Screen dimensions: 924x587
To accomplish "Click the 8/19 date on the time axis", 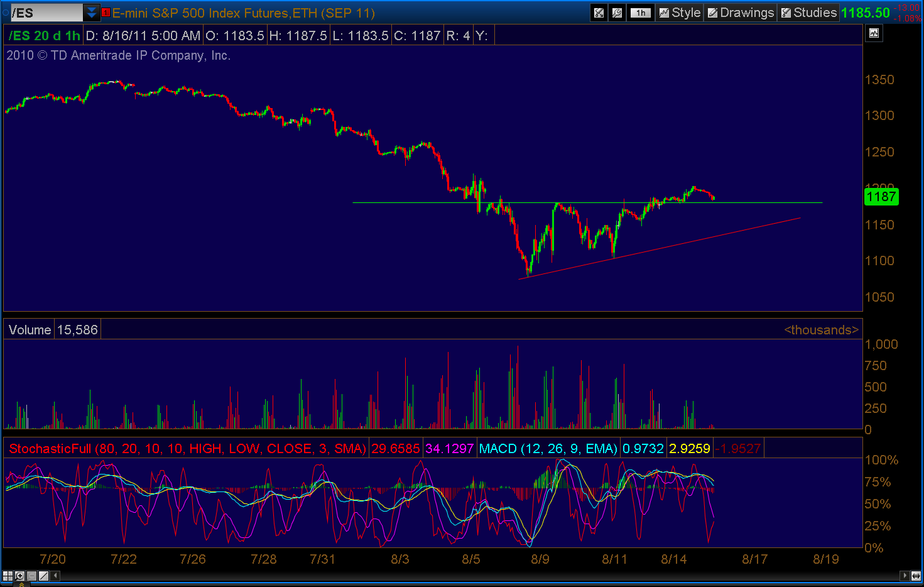I will coord(826,559).
